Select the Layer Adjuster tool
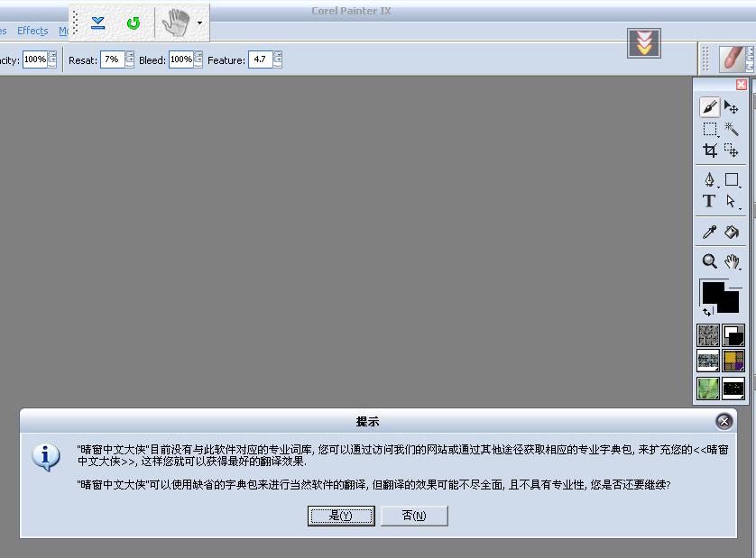756x558 pixels. [x=731, y=107]
